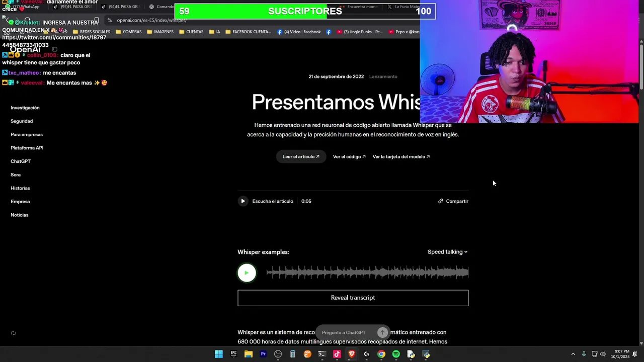Screen dimensions: 644x362
Task: Click the OpenAI logo
Action: coord(25,49)
